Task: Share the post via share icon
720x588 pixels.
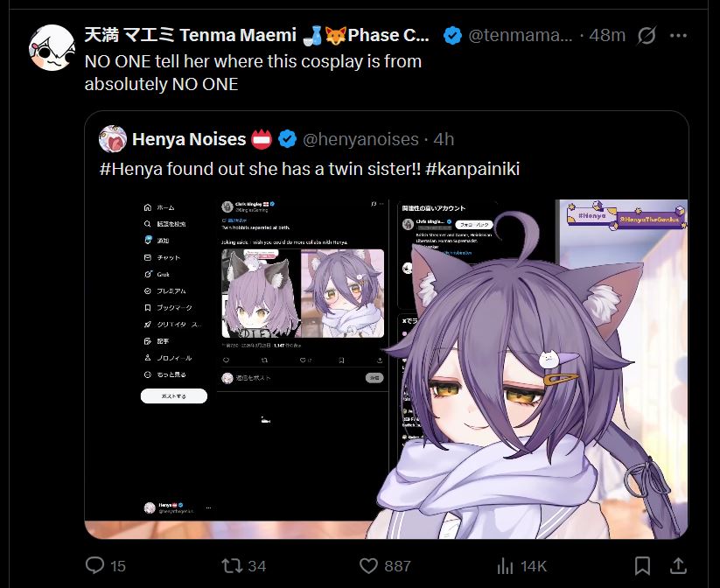Action: 678,565
